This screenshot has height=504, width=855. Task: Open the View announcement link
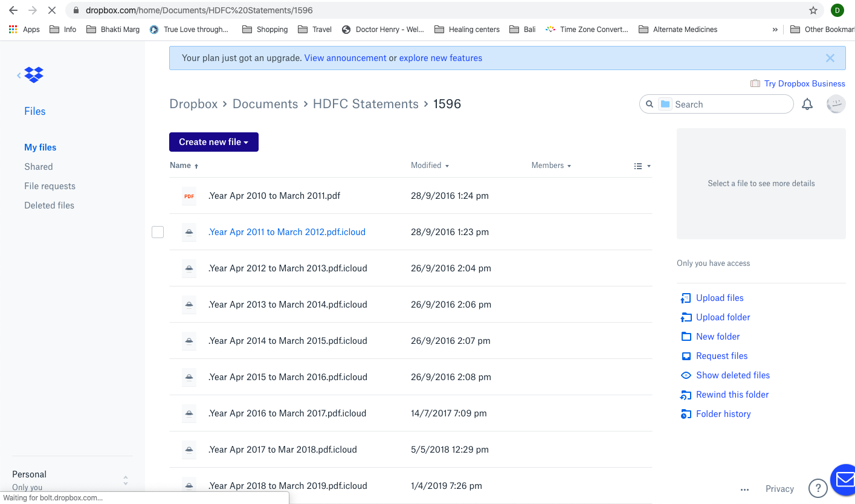(345, 57)
